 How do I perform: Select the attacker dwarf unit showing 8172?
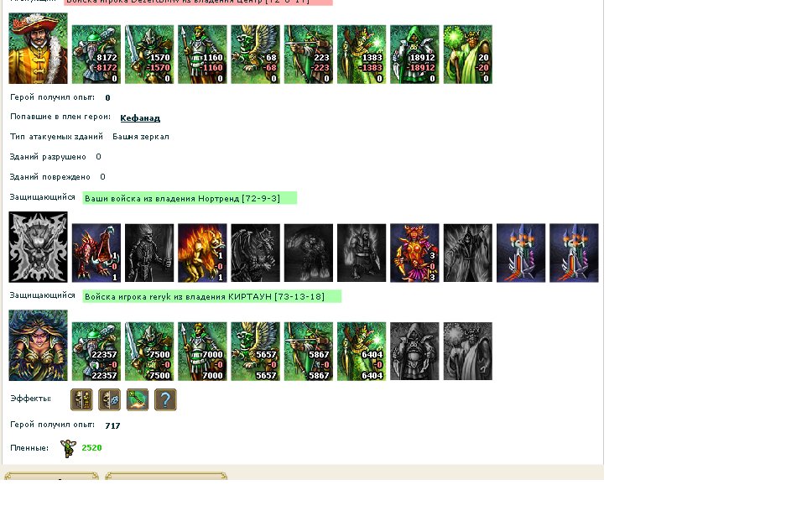[x=96, y=55]
